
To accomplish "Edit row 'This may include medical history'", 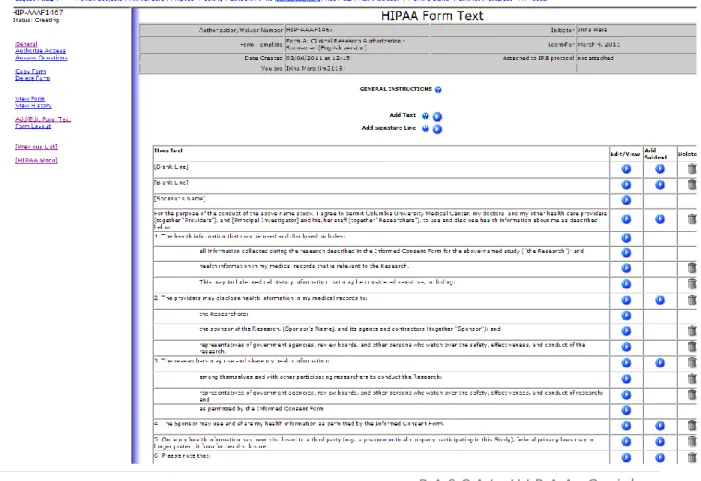I will pyautogui.click(x=626, y=284).
